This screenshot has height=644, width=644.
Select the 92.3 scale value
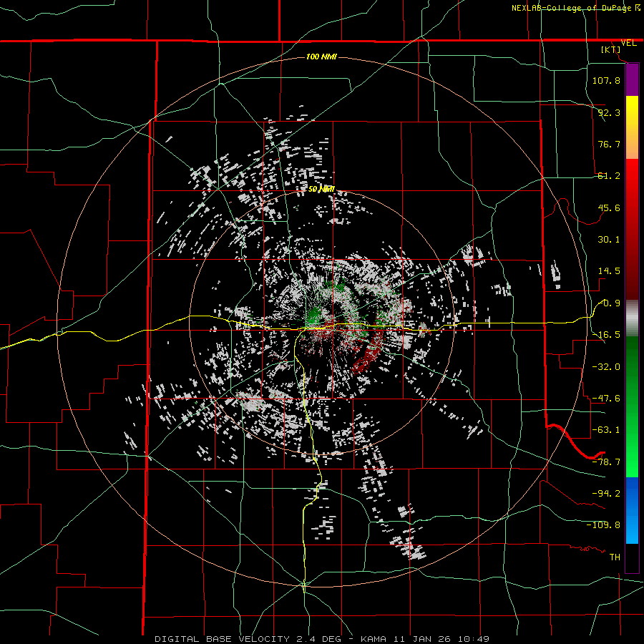point(609,112)
